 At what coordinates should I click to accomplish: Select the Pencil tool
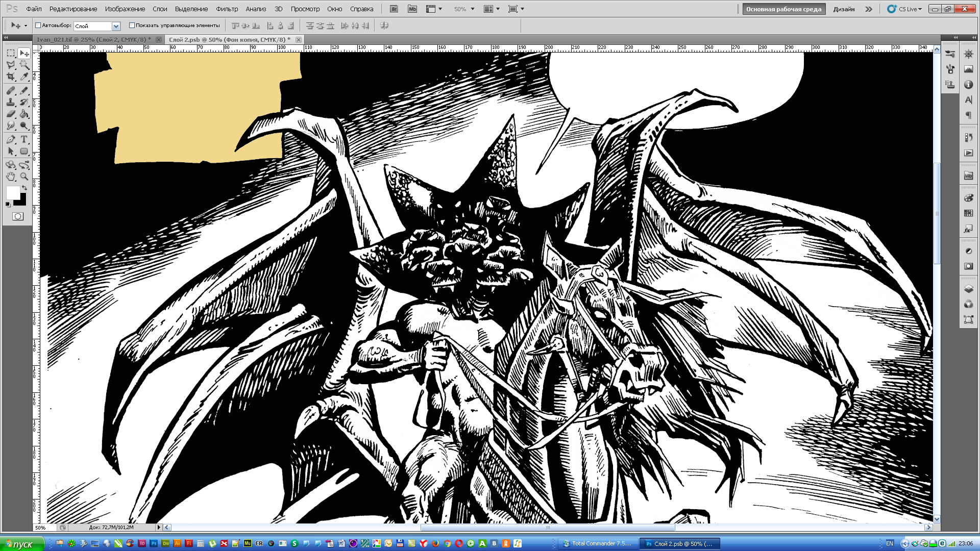[x=24, y=90]
